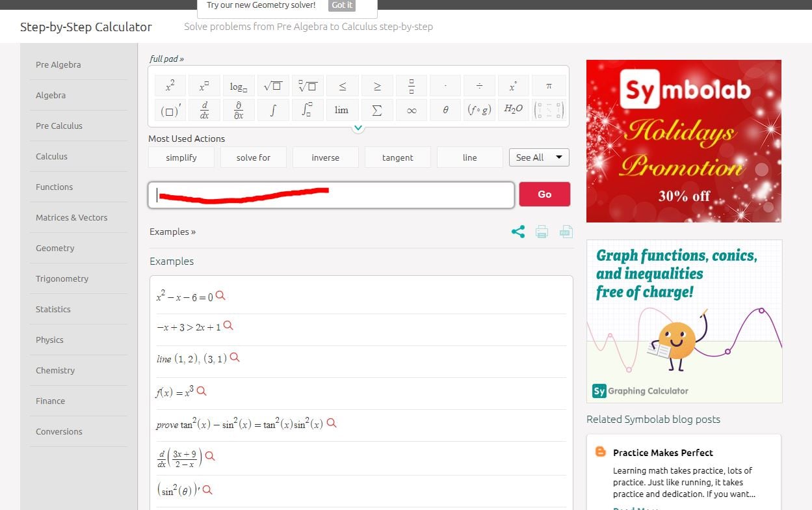Search the sin²(θ) derivative example
812x510 pixels.
207,490
